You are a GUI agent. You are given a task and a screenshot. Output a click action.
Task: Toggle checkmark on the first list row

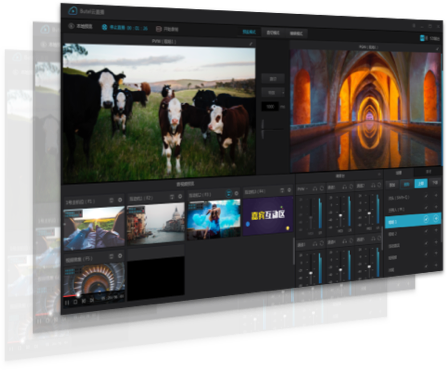tap(426, 196)
